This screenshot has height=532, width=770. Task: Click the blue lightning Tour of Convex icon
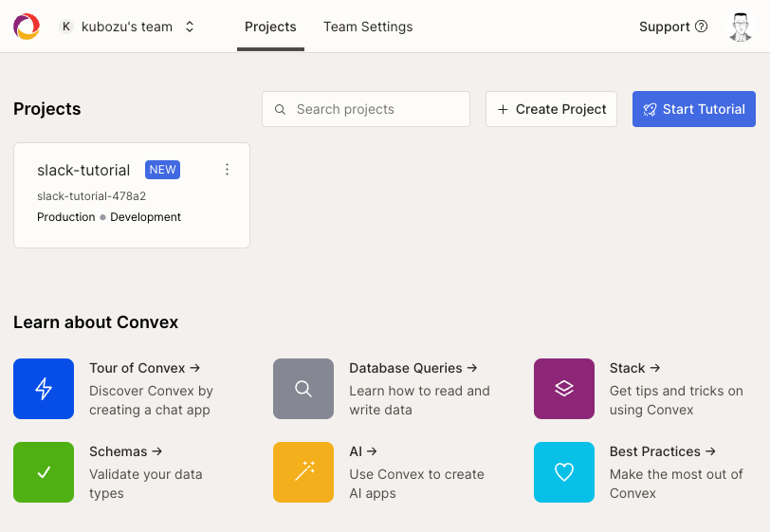tap(44, 389)
